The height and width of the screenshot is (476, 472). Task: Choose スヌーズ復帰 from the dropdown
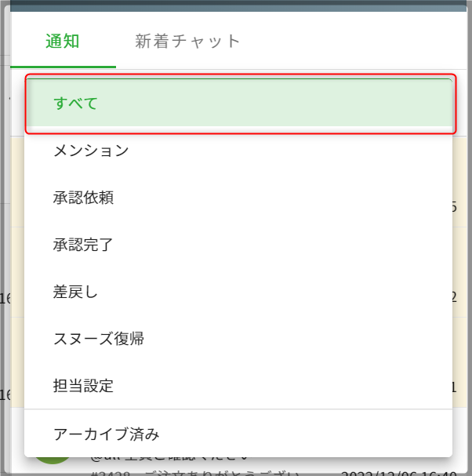(99, 339)
